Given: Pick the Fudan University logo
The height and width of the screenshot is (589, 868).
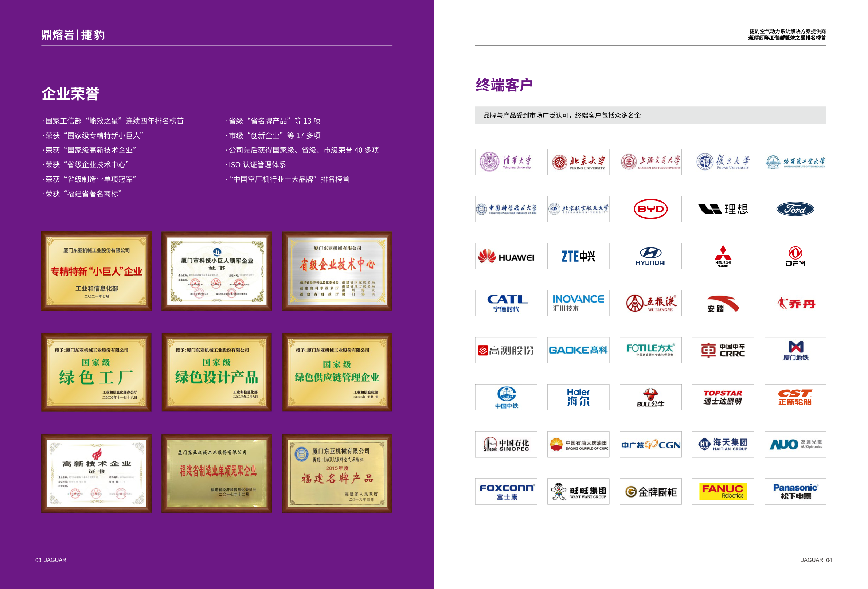Looking at the screenshot, I should 723,162.
